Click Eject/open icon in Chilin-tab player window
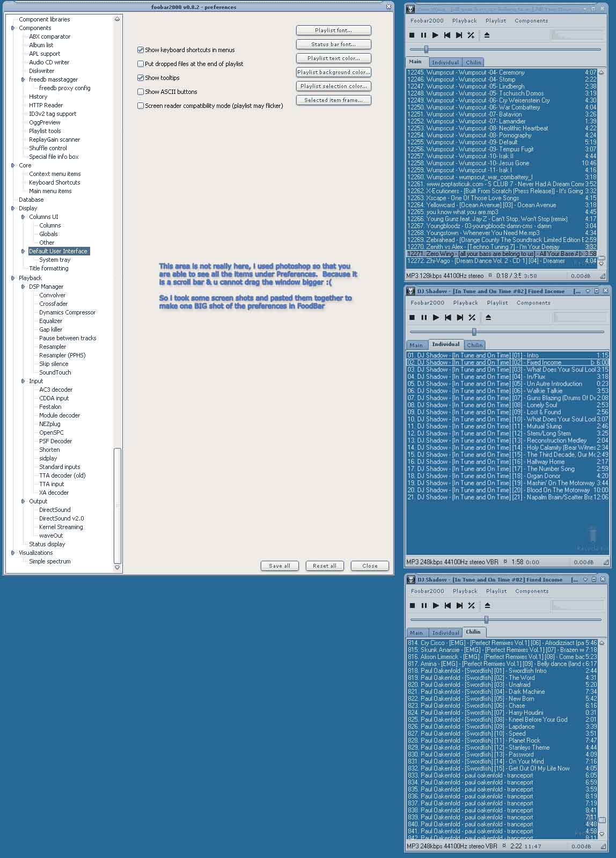616x858 pixels. tap(487, 606)
